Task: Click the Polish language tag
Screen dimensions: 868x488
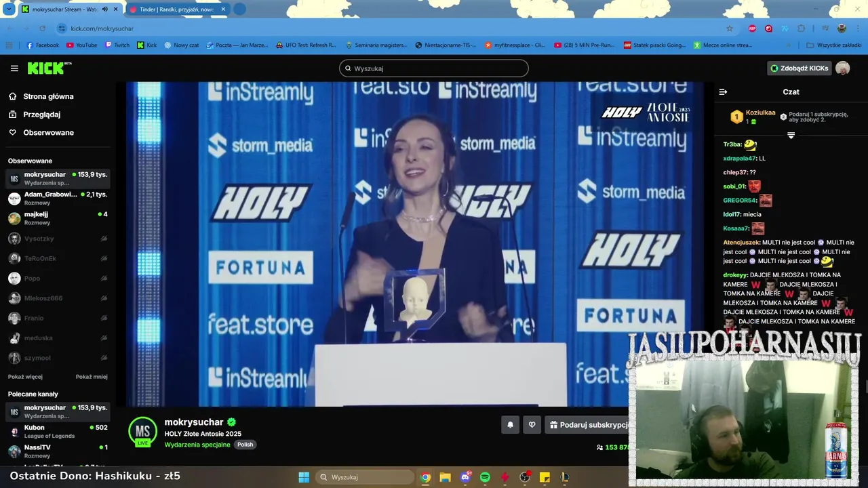Action: point(245,445)
